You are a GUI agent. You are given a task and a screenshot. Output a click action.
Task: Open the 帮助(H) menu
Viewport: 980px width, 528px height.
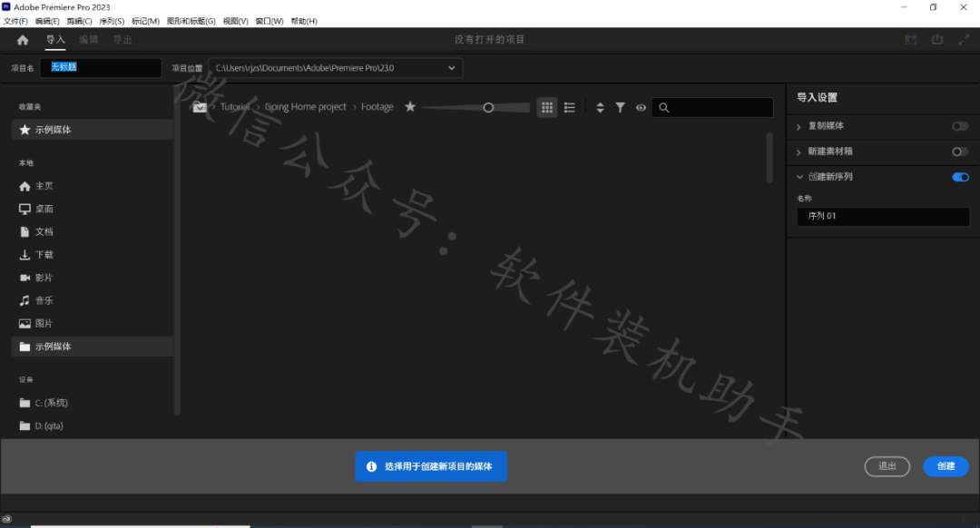click(304, 21)
